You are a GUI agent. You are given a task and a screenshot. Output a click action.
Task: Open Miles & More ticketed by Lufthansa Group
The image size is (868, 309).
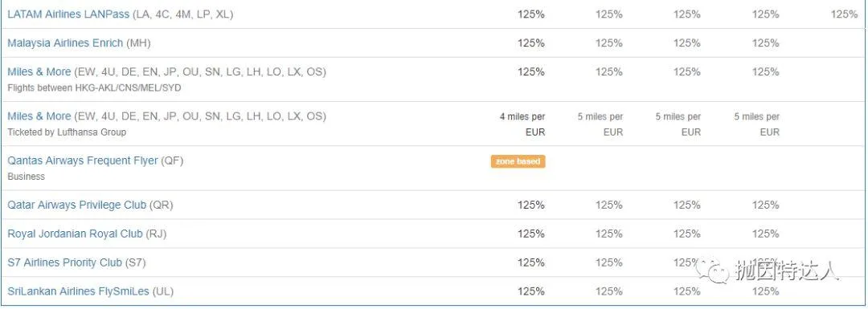coord(39,116)
